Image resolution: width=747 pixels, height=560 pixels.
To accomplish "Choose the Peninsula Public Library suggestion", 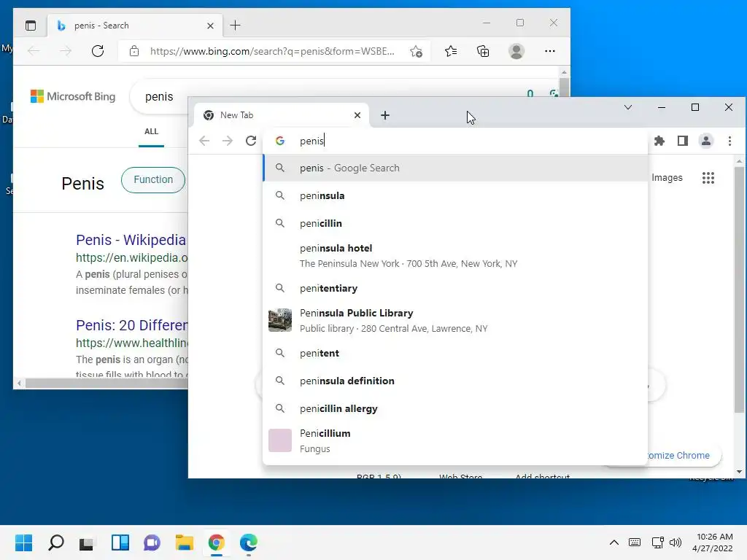I will coord(455,321).
